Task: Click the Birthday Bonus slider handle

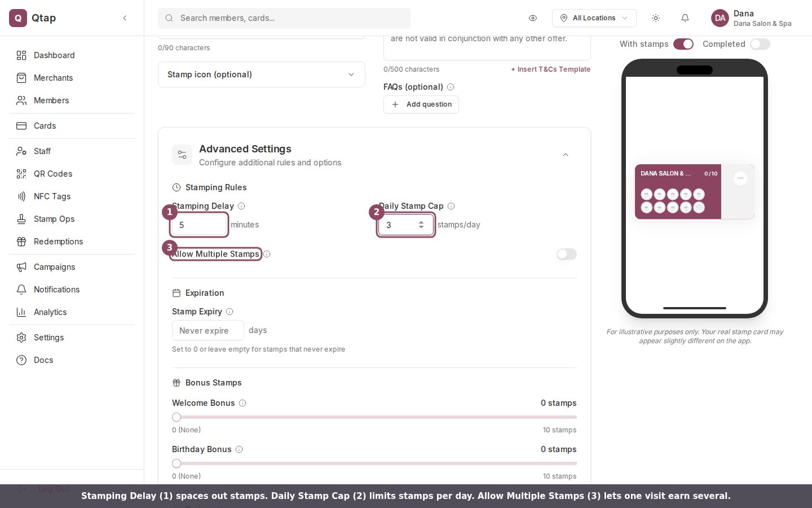Action: point(176,463)
